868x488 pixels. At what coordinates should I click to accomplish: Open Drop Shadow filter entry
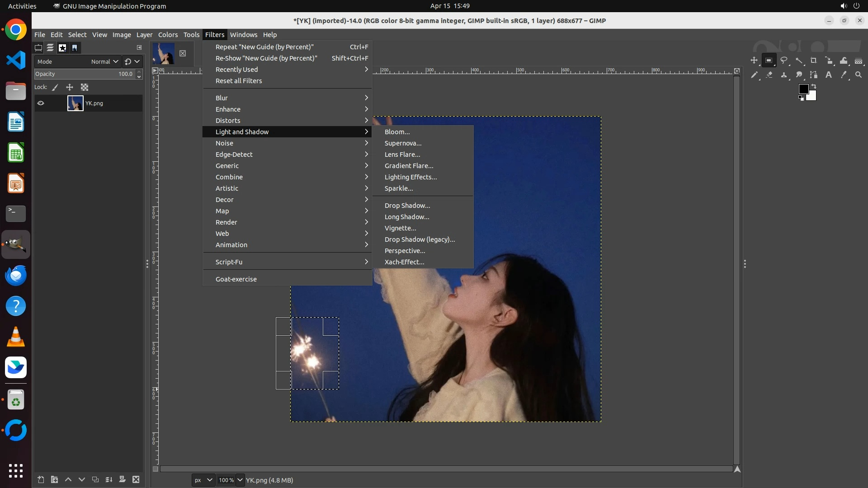tap(407, 206)
